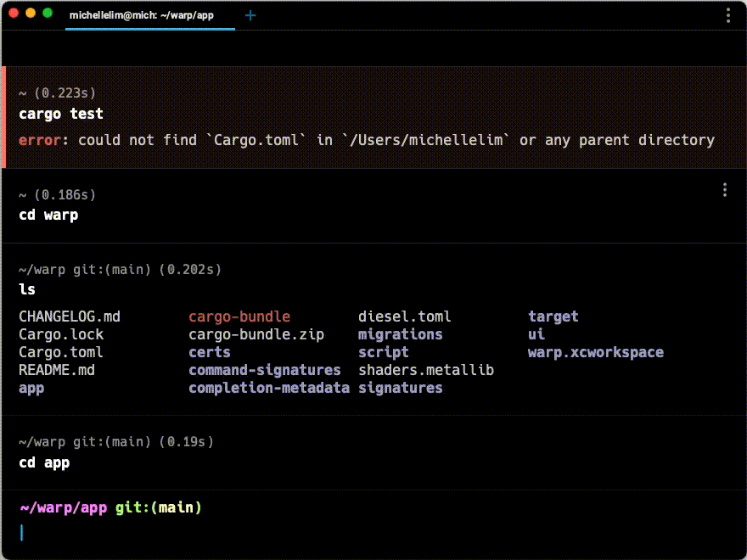Focus the command input at the cursor
Viewport: 747px width, 560px height.
click(x=373, y=533)
